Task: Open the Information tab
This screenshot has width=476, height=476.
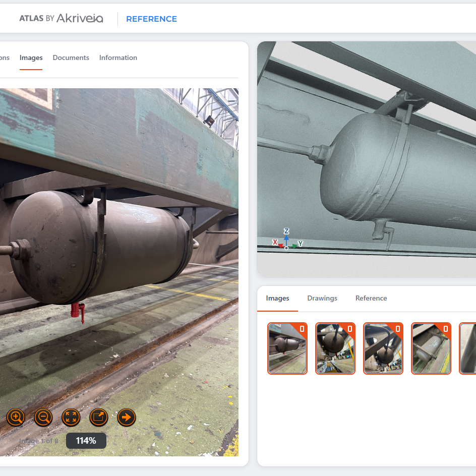Action: pyautogui.click(x=118, y=57)
